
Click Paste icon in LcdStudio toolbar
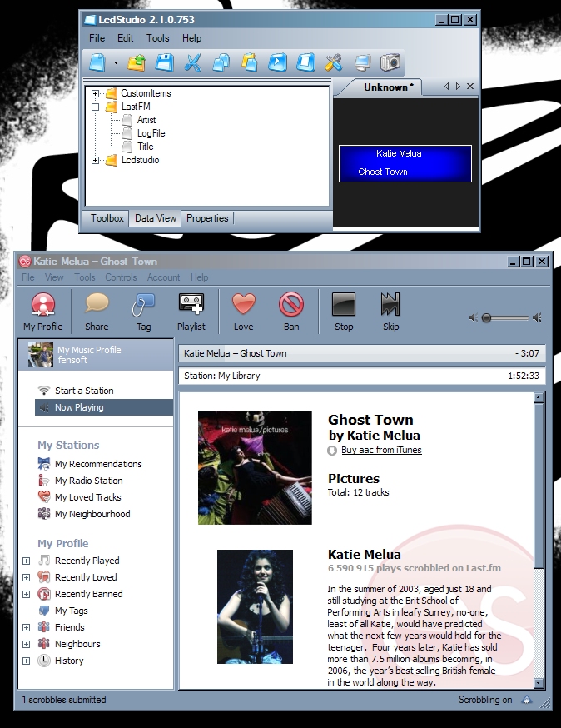pyautogui.click(x=249, y=62)
